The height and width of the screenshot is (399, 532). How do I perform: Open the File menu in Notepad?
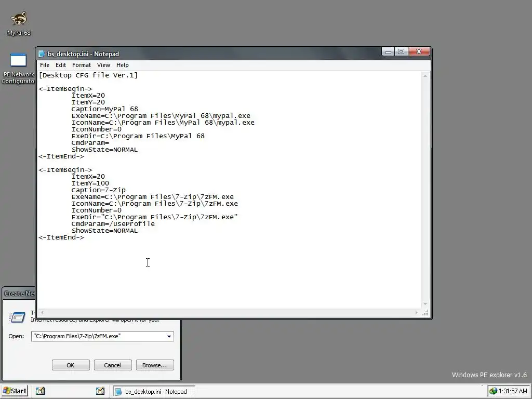[x=45, y=65]
